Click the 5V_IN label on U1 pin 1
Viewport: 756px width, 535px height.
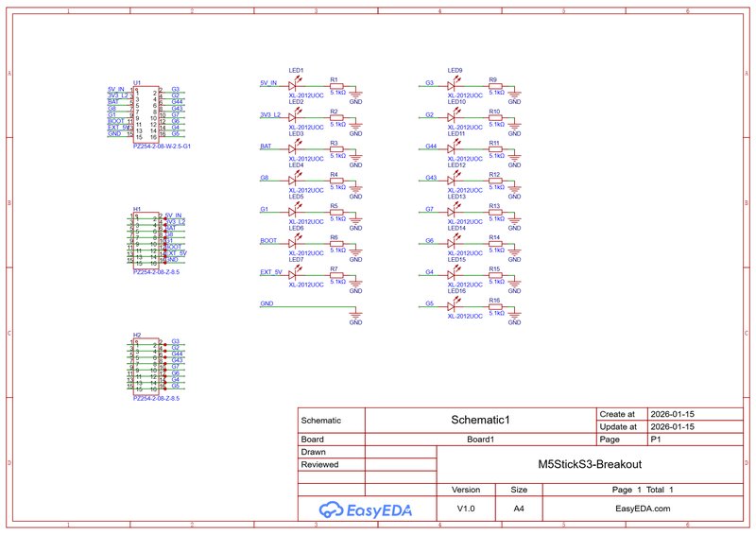coord(115,89)
